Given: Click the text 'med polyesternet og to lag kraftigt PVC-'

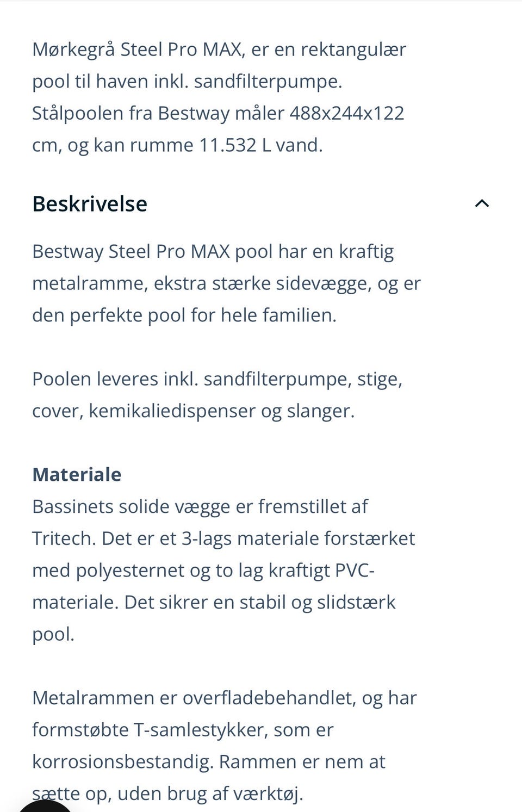Looking at the screenshot, I should pyautogui.click(x=203, y=571).
